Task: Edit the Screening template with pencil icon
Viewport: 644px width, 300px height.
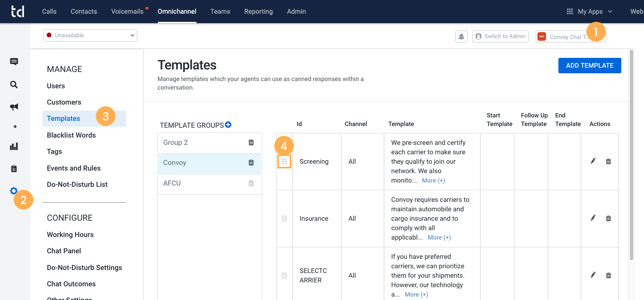Action: point(593,161)
